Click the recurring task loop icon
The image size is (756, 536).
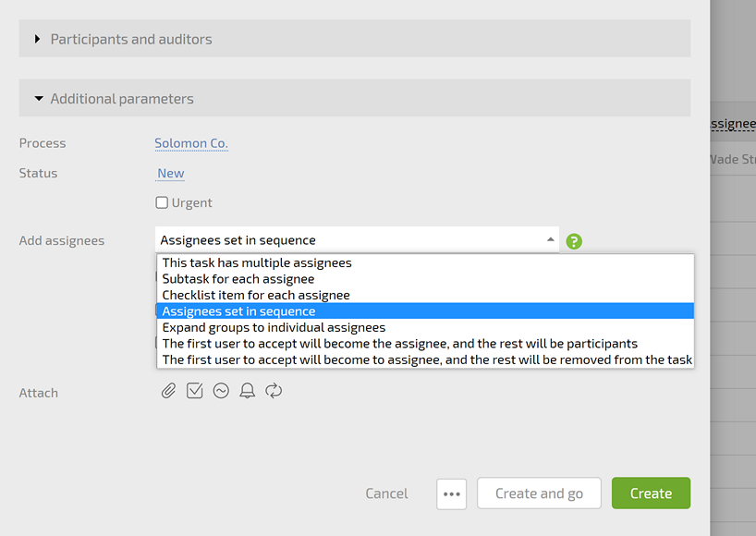point(274,391)
